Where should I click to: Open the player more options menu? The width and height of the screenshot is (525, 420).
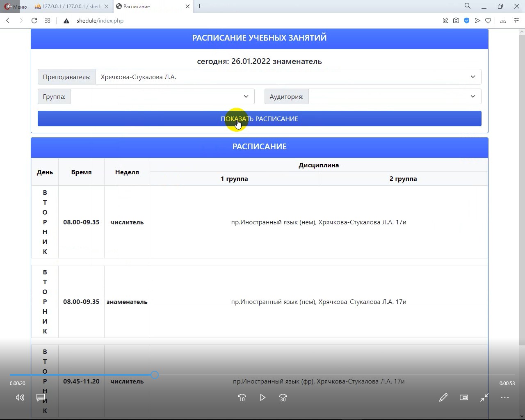pyautogui.click(x=505, y=397)
